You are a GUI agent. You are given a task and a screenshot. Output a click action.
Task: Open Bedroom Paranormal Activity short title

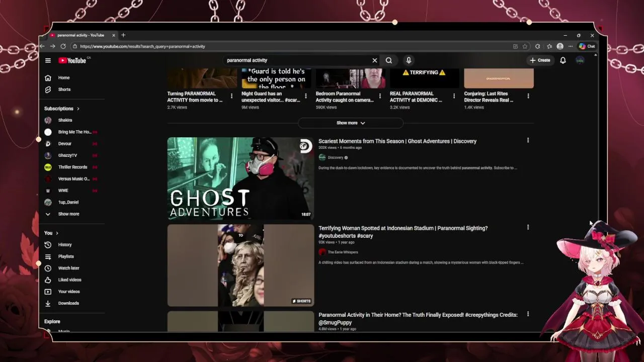[x=345, y=97]
